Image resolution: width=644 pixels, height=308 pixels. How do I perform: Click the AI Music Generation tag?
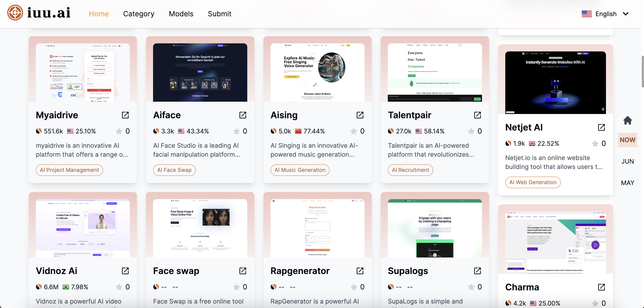[300, 170]
